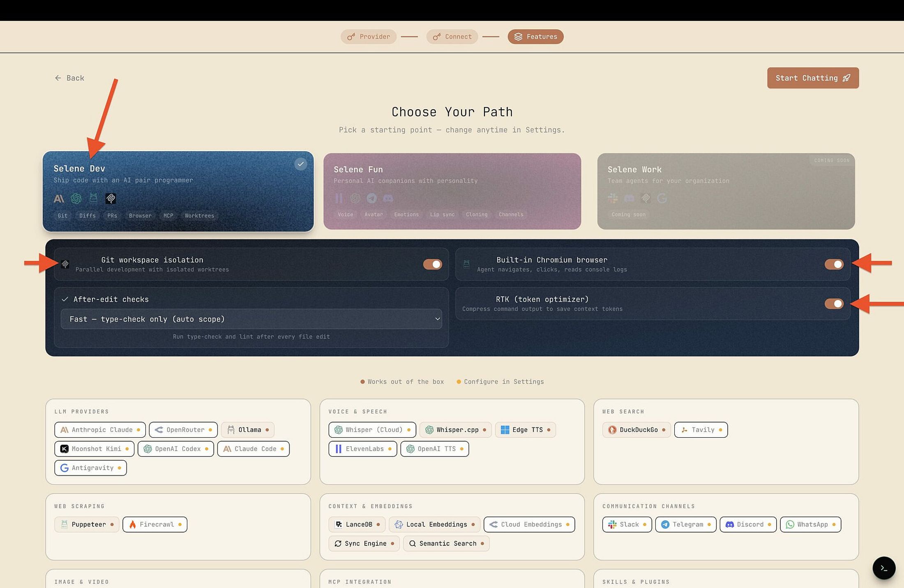The height and width of the screenshot is (588, 904).
Task: Click the terminal icon floating button
Action: 884,568
